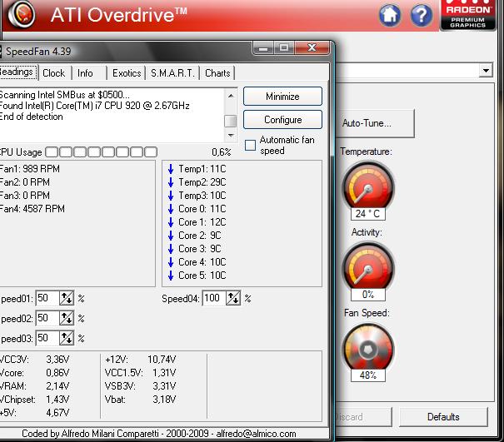This screenshot has height=442, width=504.
Task: Click the Speed04 value field
Action: 214,299
